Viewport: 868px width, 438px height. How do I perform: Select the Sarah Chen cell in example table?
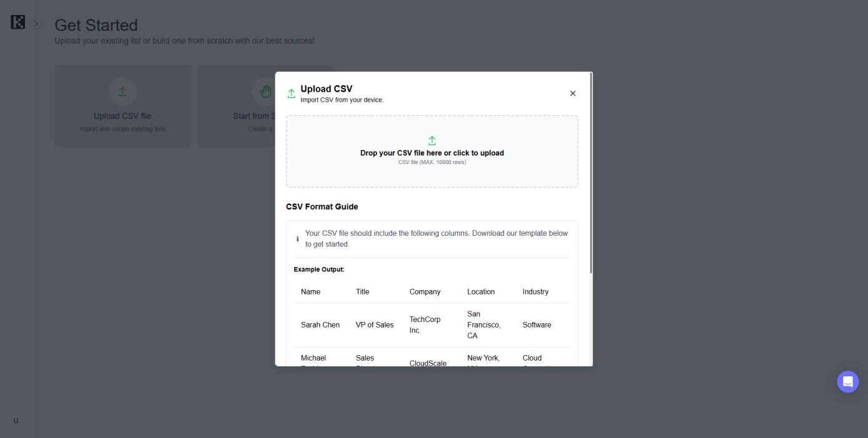(x=320, y=325)
